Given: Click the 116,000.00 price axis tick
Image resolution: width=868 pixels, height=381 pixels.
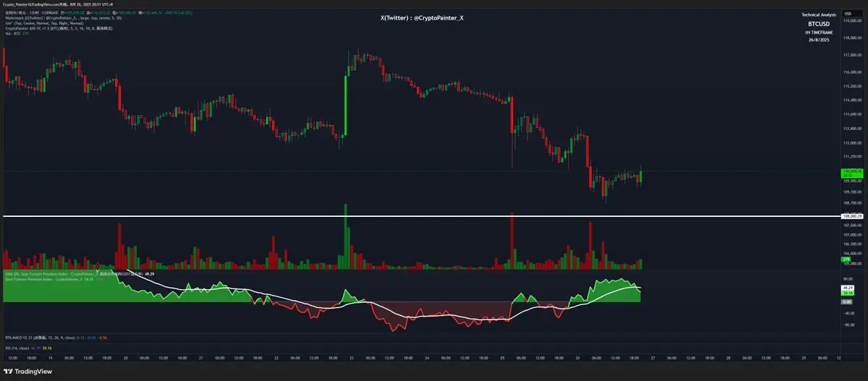Looking at the screenshot, I should coord(852,72).
